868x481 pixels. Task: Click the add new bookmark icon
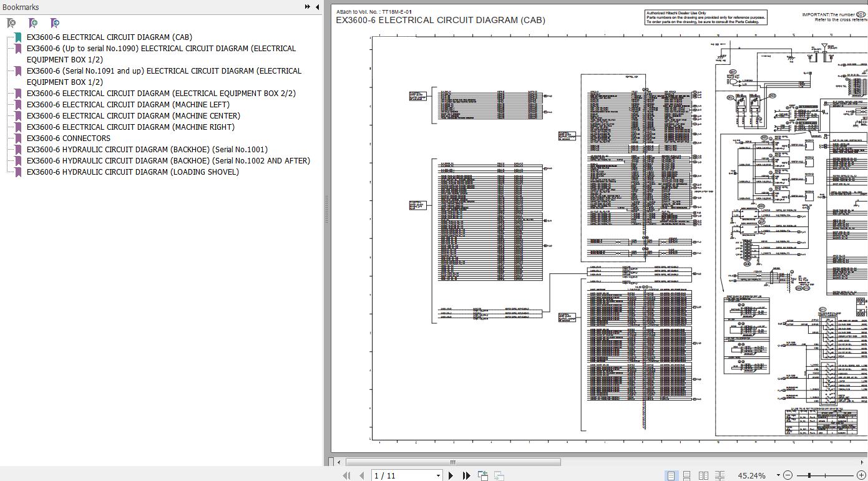click(x=33, y=23)
